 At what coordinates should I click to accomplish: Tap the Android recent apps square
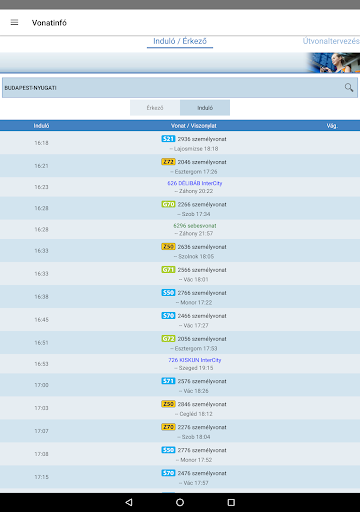coord(231,502)
